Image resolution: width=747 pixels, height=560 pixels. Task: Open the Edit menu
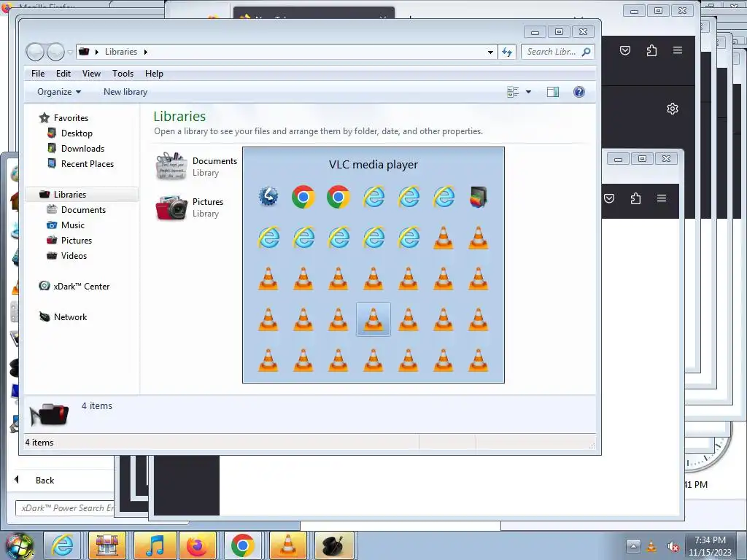(x=63, y=74)
